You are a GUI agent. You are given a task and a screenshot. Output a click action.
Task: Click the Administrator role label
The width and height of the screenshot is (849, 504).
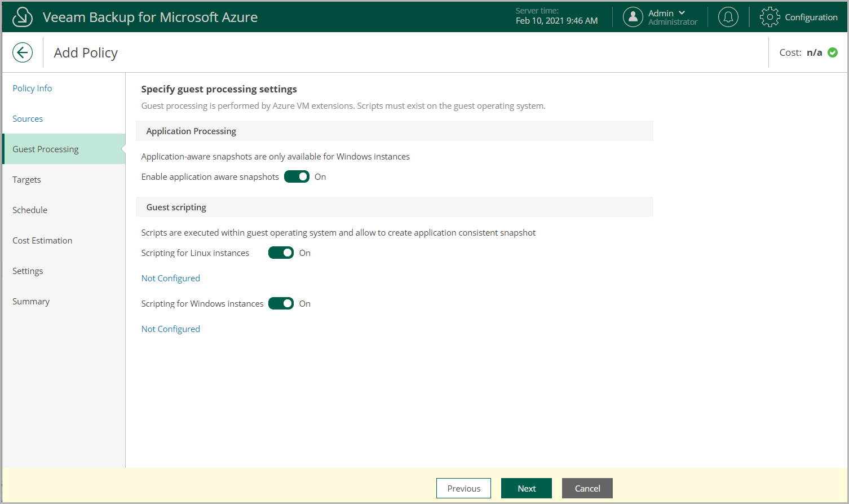(673, 22)
